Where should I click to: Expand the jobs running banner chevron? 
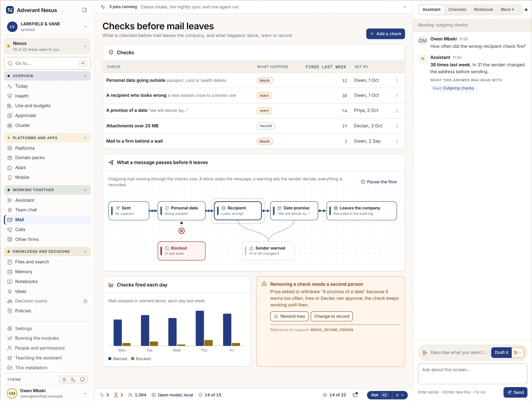[x=405, y=7]
